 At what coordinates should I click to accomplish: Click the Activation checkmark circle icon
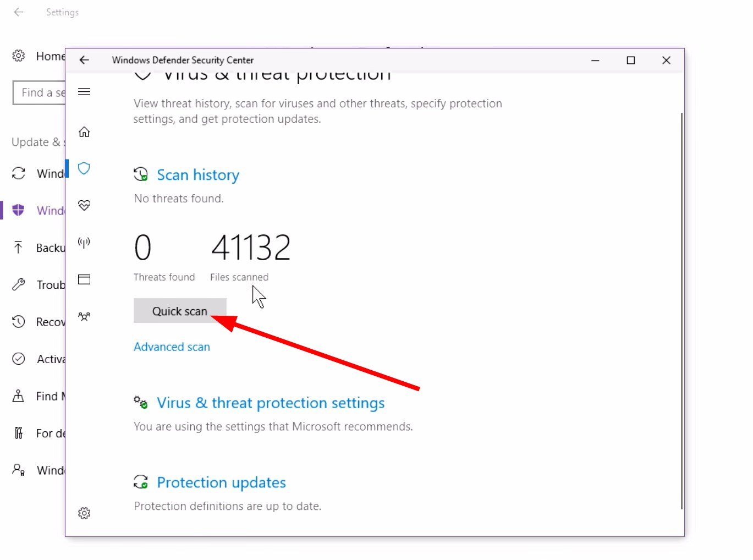coord(19,359)
